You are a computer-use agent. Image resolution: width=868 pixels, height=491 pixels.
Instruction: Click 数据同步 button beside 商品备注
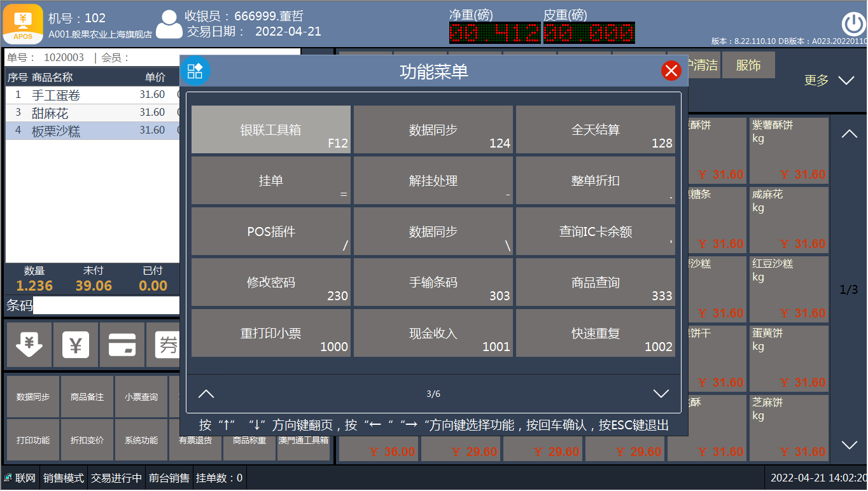33,397
